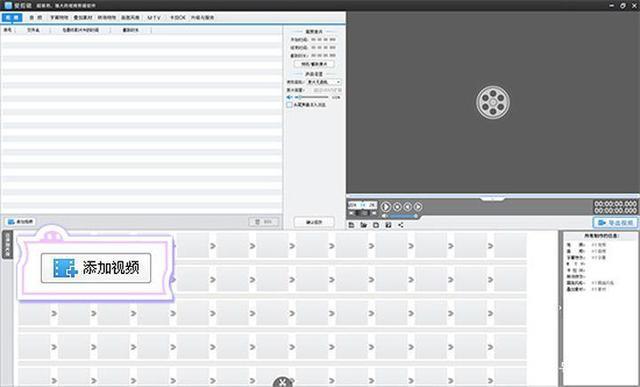
Task: Open the 升级与服务 tab
Action: (202, 18)
